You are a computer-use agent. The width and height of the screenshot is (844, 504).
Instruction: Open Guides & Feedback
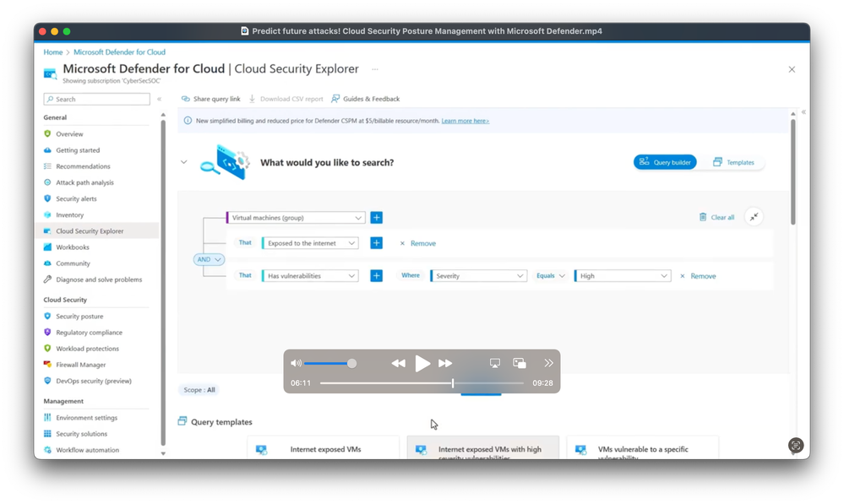[x=366, y=99]
